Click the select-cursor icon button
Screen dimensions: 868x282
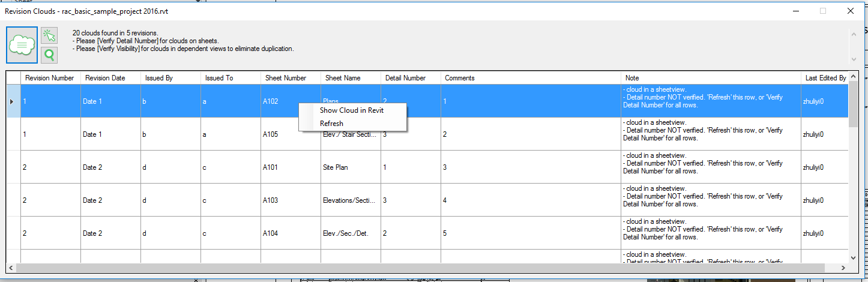coord(49,35)
